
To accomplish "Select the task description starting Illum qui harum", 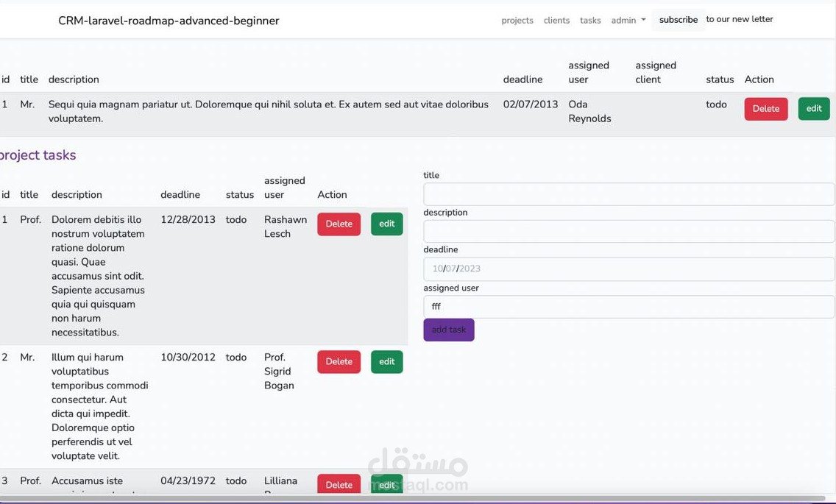I will click(x=99, y=406).
